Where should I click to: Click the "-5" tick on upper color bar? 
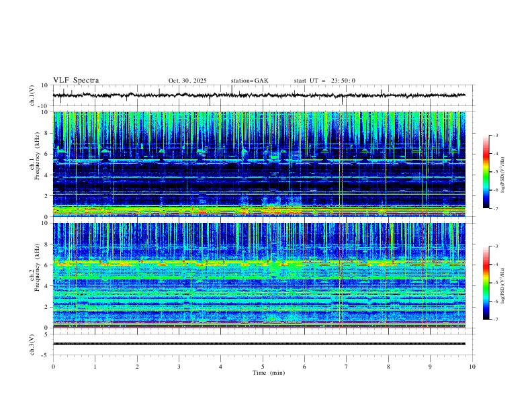coord(495,172)
